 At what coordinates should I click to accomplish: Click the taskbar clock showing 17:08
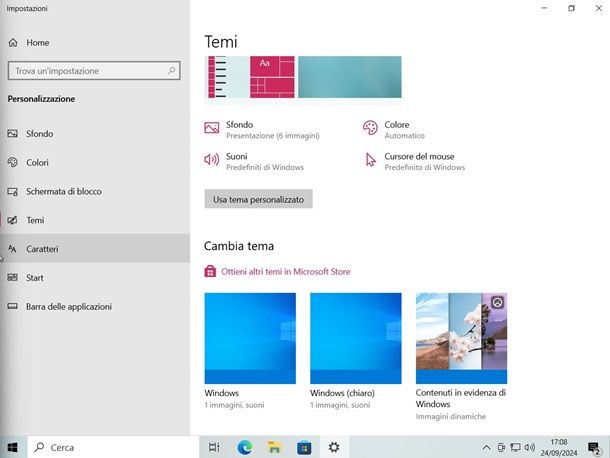[x=559, y=447]
